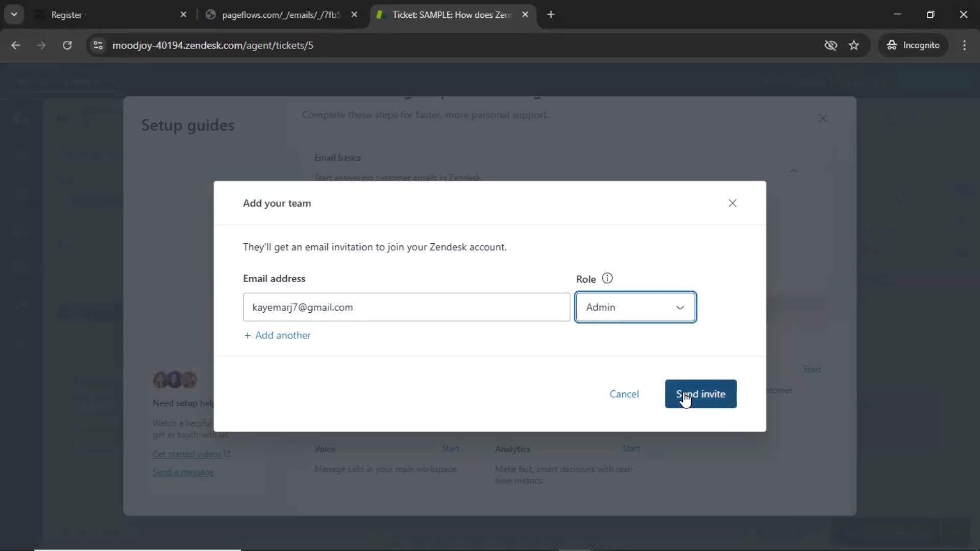Screen dimensions: 980x551
Task: Close the Setup guides panel
Action: pos(823,118)
